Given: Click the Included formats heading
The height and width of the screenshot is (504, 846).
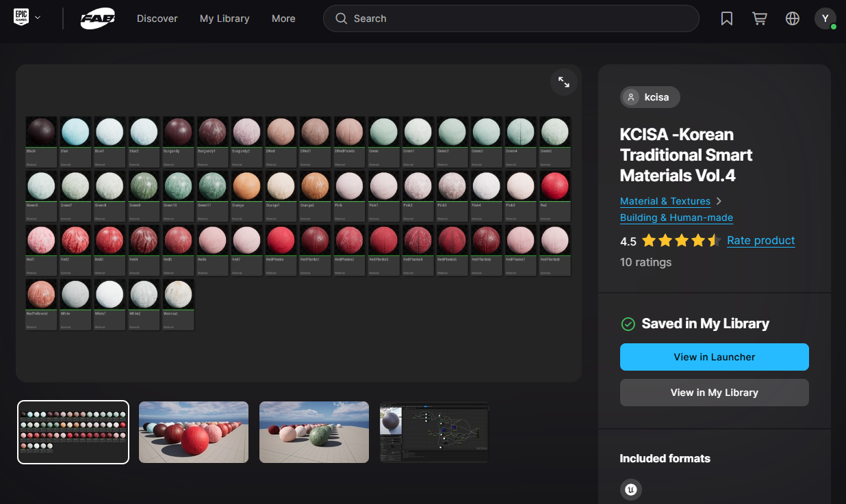Looking at the screenshot, I should tap(665, 458).
